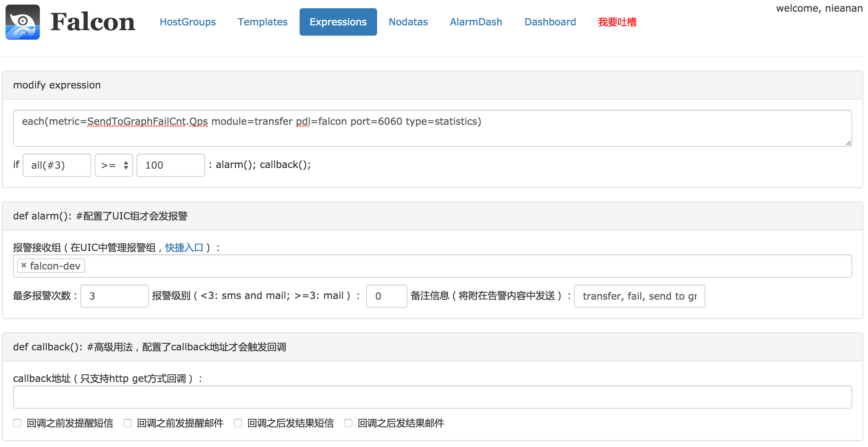Go to the Templates tab
The height and width of the screenshot is (447, 868).
pos(262,22)
